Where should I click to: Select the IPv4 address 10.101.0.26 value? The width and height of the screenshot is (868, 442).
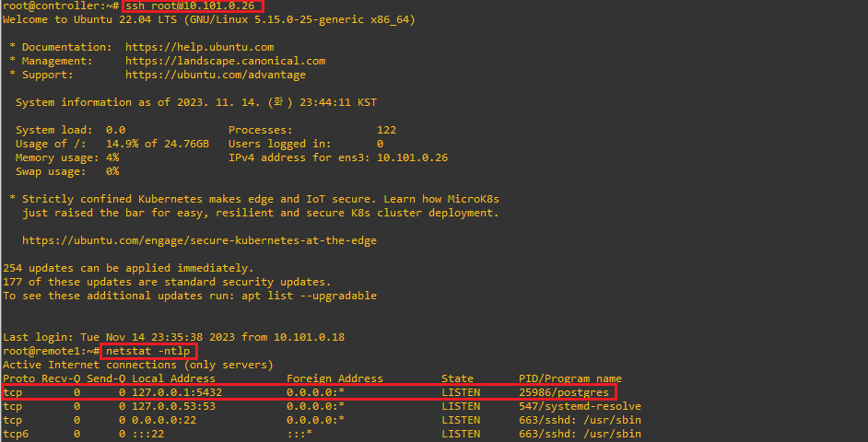413,157
